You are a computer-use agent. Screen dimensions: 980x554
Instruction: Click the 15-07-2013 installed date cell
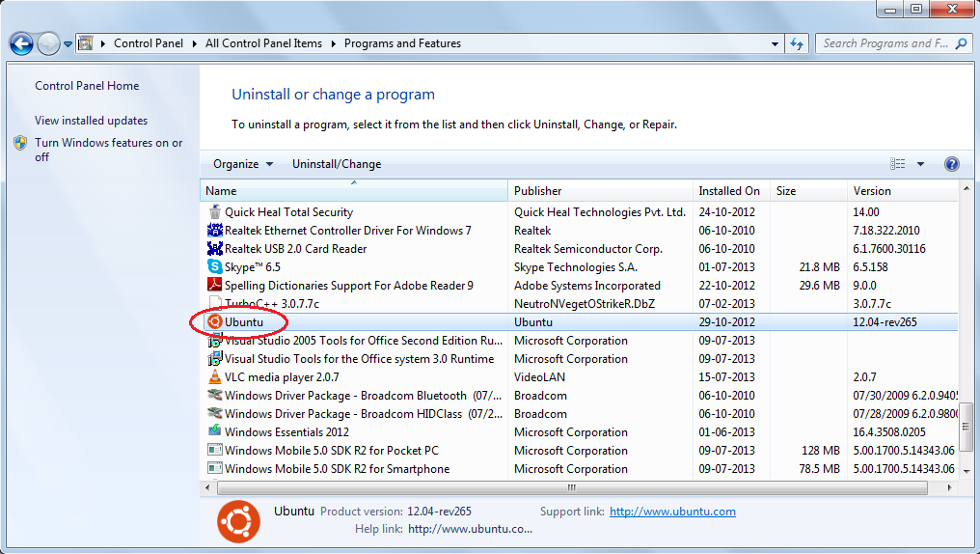pos(727,377)
